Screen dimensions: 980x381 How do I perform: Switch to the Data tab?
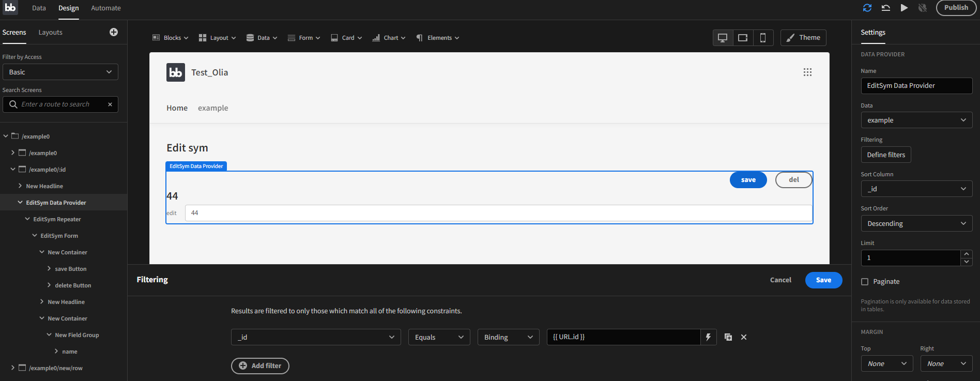pos(39,8)
